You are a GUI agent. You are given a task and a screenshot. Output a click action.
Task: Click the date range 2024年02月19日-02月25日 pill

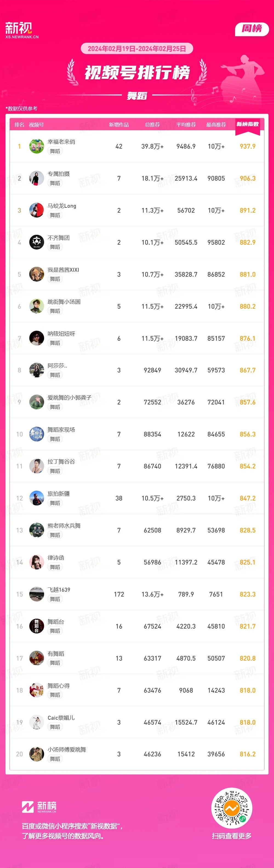tap(137, 48)
